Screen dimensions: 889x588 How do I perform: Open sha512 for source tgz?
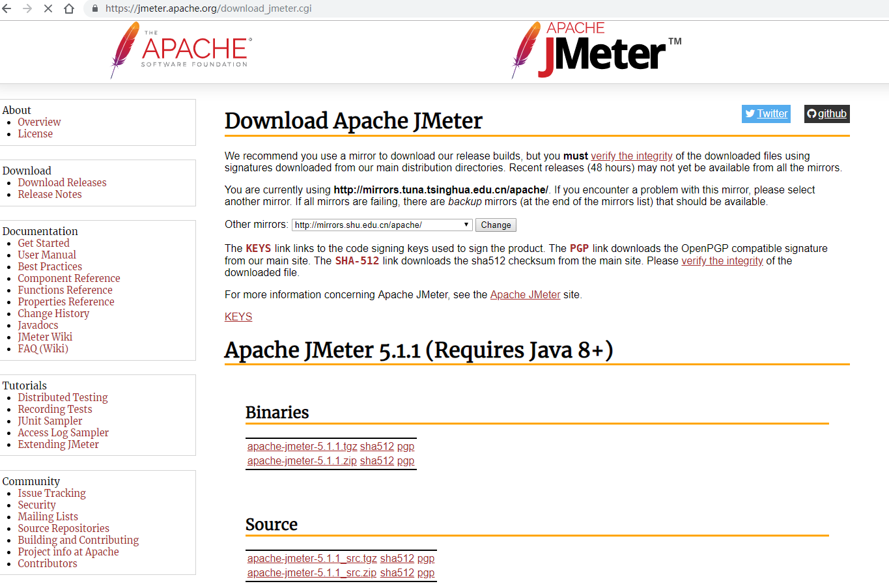[397, 558]
